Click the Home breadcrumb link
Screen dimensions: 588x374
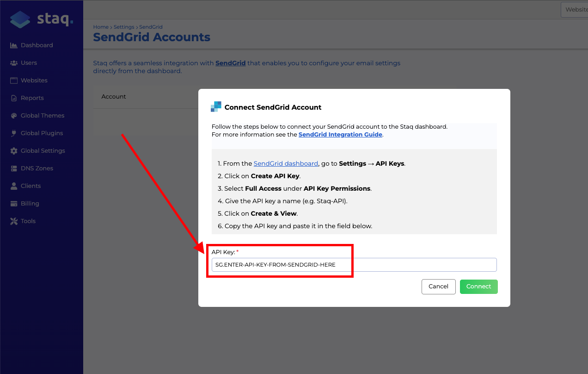[x=100, y=27]
